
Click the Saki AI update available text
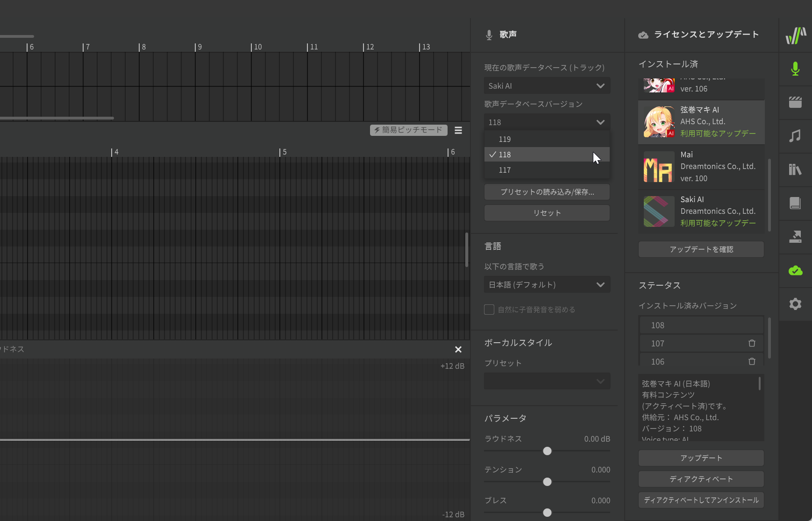(718, 223)
